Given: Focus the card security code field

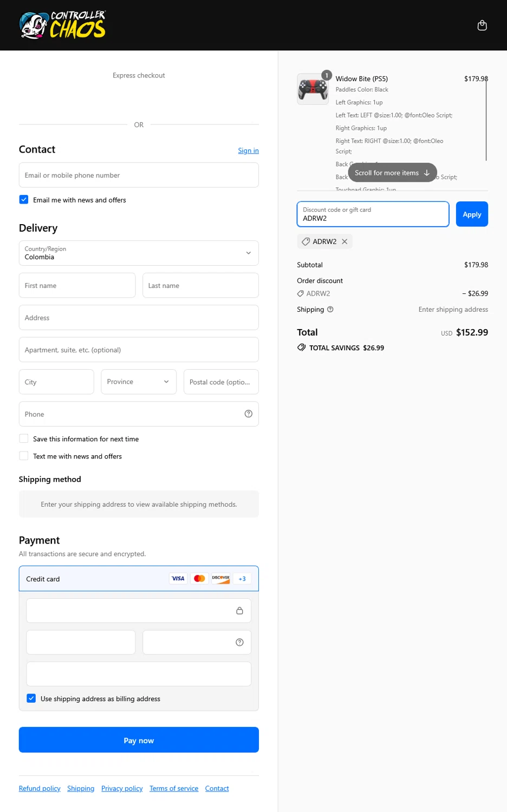Looking at the screenshot, I should [197, 643].
